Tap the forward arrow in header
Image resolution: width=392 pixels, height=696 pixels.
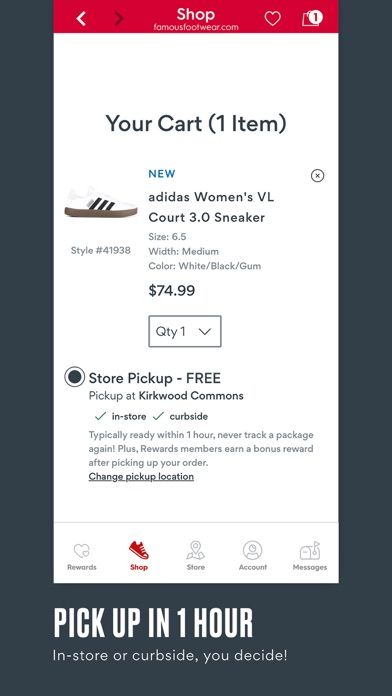click(x=119, y=18)
